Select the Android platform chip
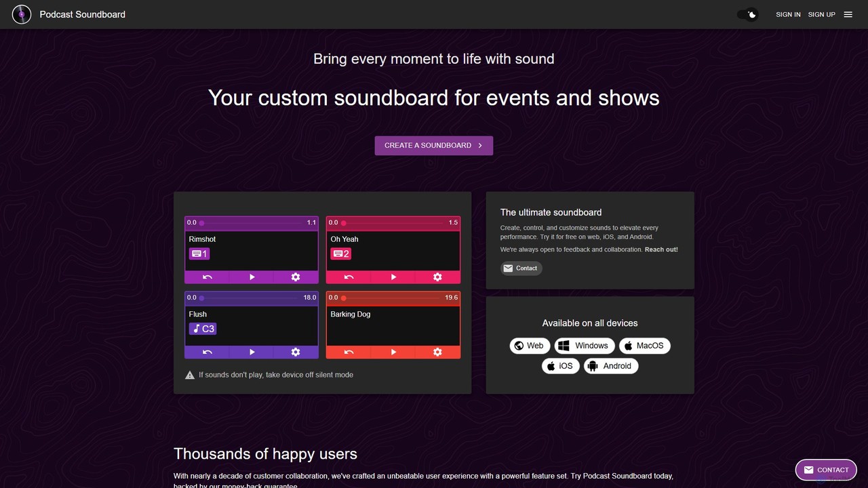This screenshot has width=868, height=488. (x=611, y=366)
